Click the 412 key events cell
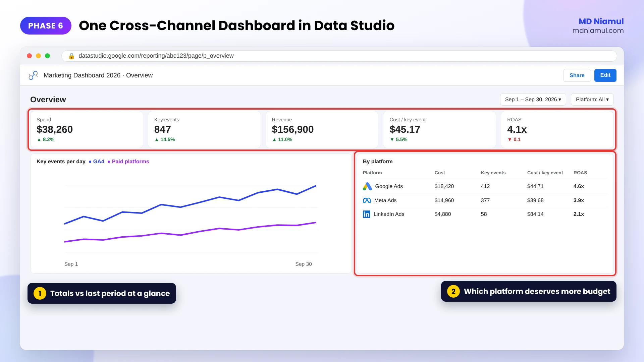The image size is (644, 362). tap(485, 186)
